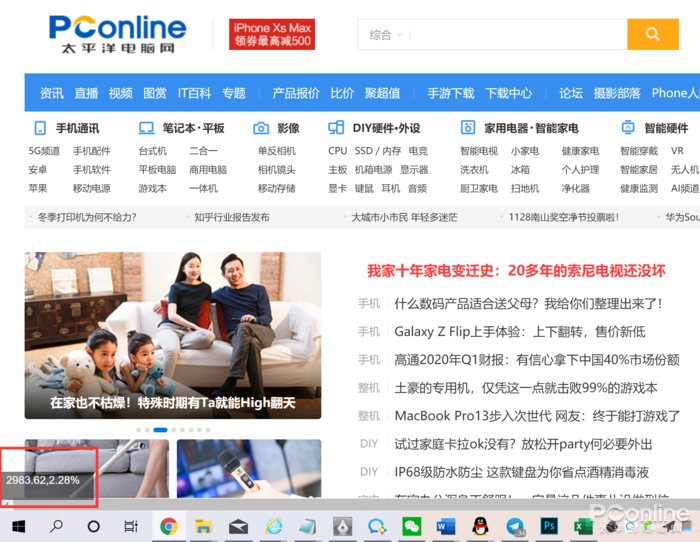Open Task View on the taskbar
Viewport: 700px width, 542px height.
point(131,526)
